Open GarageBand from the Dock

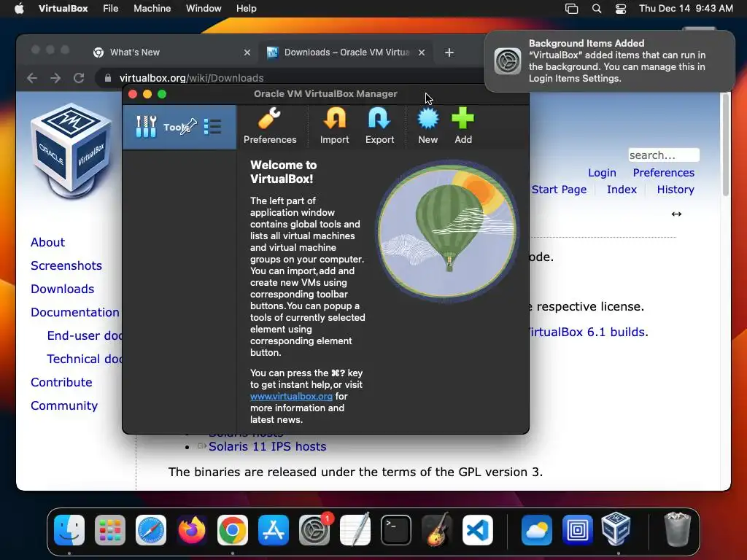click(x=437, y=530)
